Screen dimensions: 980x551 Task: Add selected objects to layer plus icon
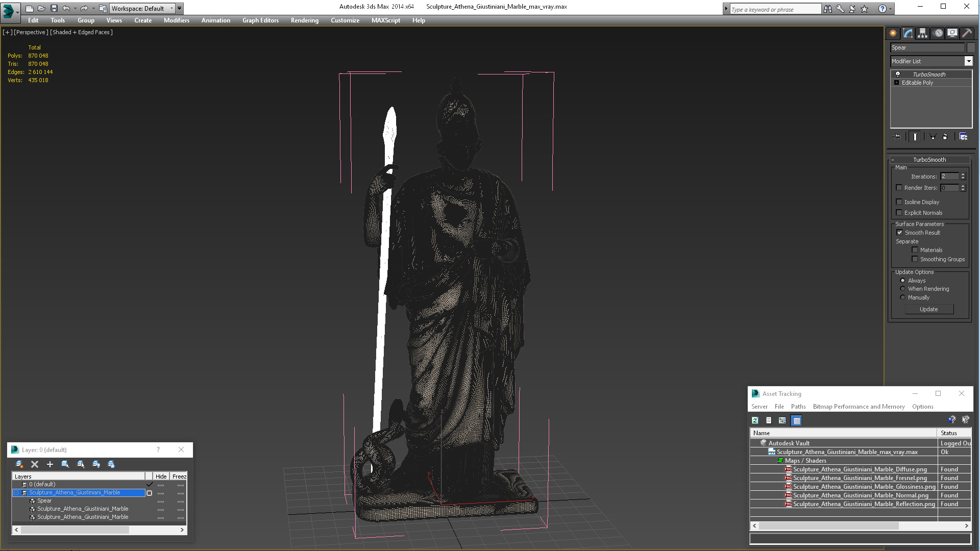click(50, 464)
